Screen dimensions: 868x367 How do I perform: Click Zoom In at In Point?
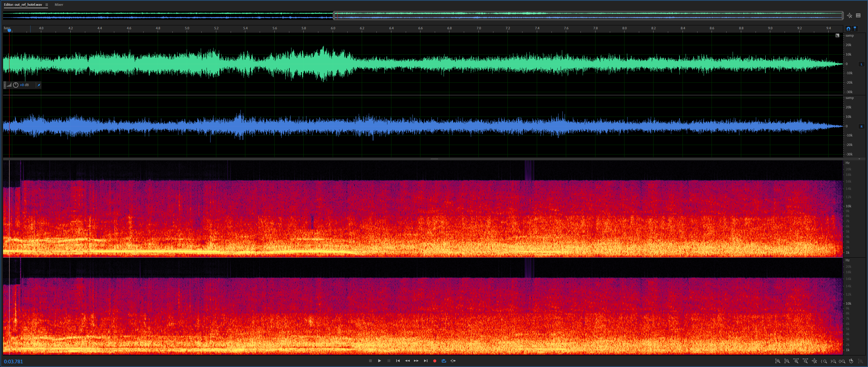pyautogui.click(x=824, y=361)
